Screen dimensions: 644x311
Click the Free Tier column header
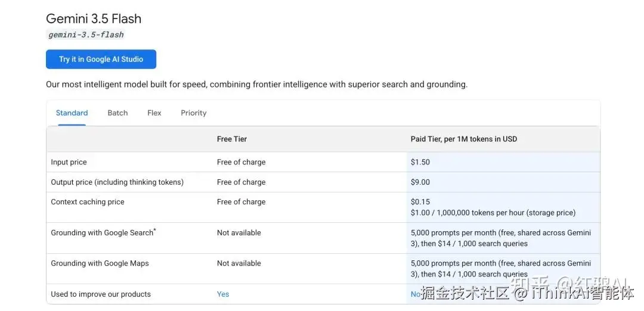(231, 139)
